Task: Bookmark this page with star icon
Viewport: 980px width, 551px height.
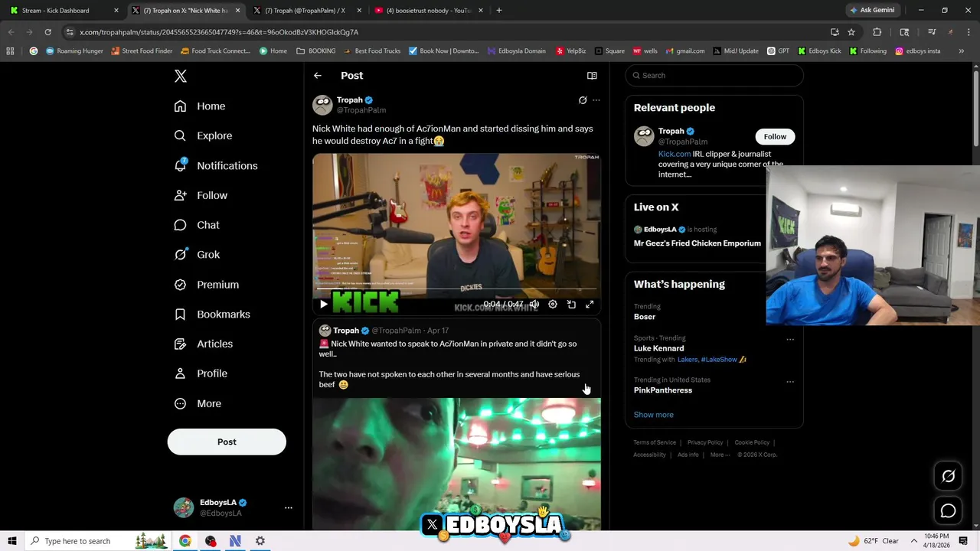Action: (851, 32)
